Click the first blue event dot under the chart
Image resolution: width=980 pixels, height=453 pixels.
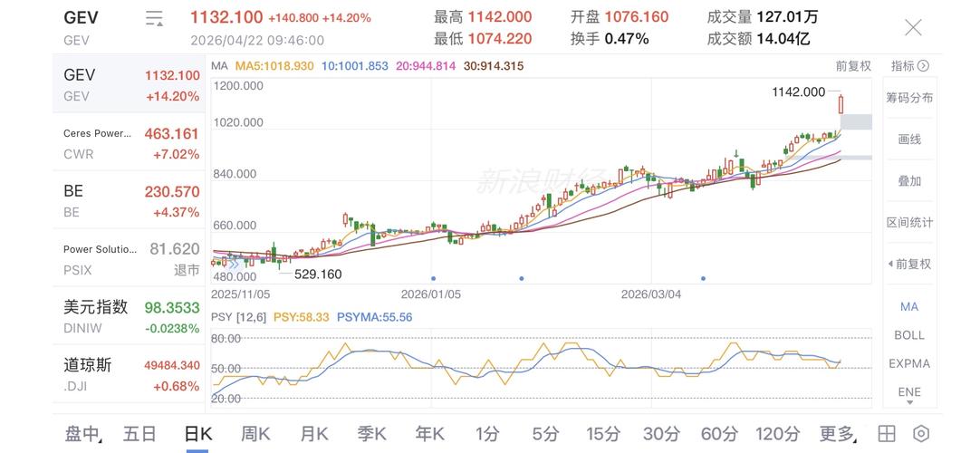click(433, 278)
